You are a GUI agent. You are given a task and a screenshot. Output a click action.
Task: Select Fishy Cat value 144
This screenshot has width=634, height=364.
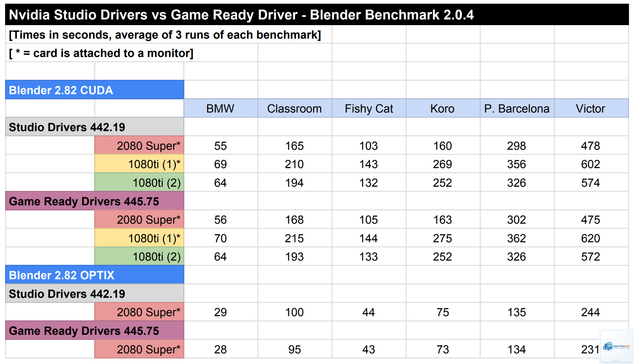tap(369, 238)
